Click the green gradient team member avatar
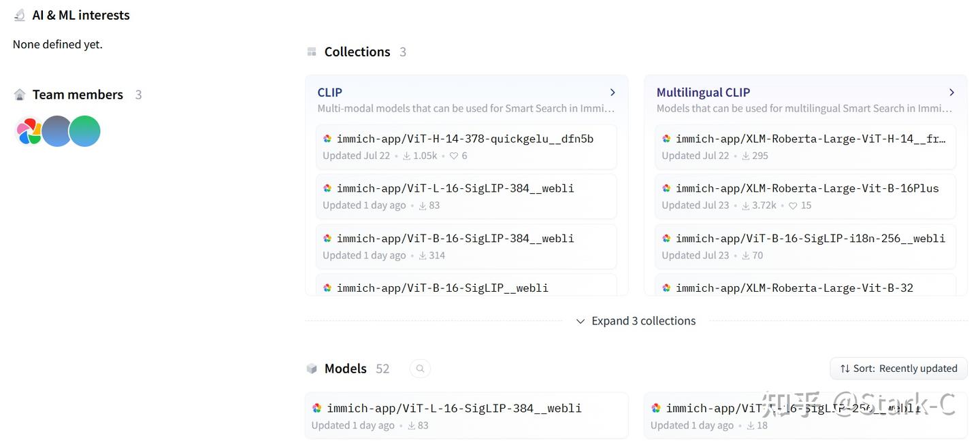The width and height of the screenshot is (980, 444). pos(86,131)
